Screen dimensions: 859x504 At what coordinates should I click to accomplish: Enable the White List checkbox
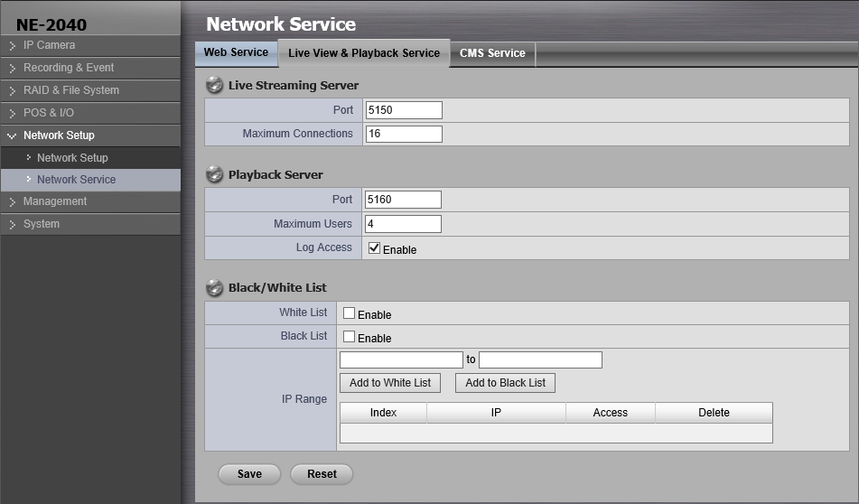349,313
